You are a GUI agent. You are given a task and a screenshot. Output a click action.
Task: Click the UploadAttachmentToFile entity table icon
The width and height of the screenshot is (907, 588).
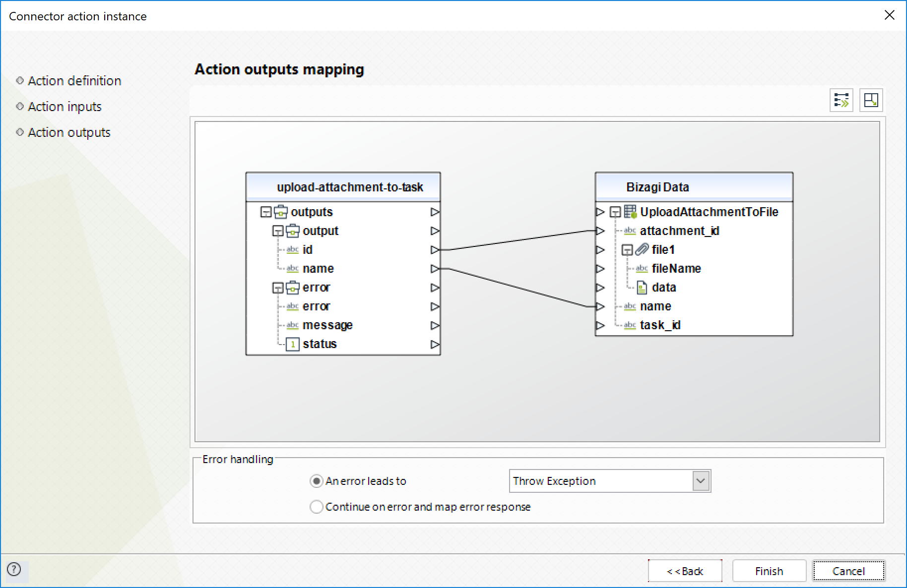630,212
